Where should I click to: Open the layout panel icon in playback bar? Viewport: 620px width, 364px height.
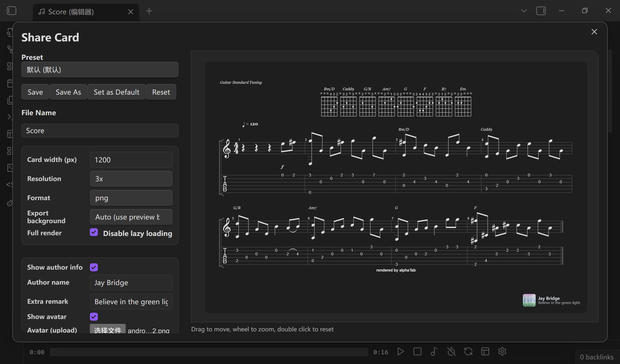coord(485,351)
